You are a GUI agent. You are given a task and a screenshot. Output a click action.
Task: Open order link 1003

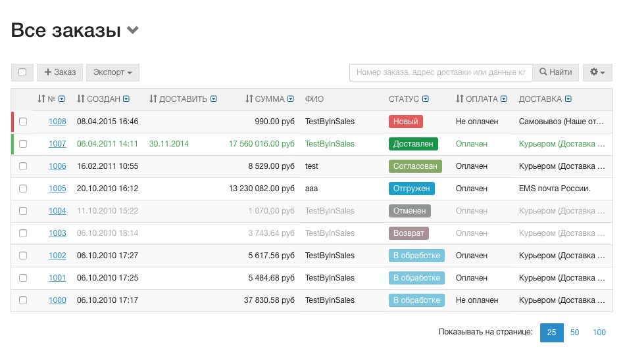pyautogui.click(x=57, y=233)
